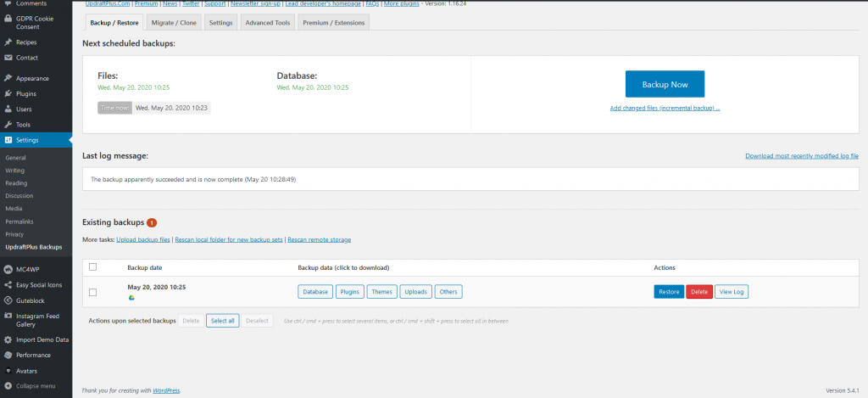
Task: Download the Uploads backup data
Action: [x=415, y=292]
